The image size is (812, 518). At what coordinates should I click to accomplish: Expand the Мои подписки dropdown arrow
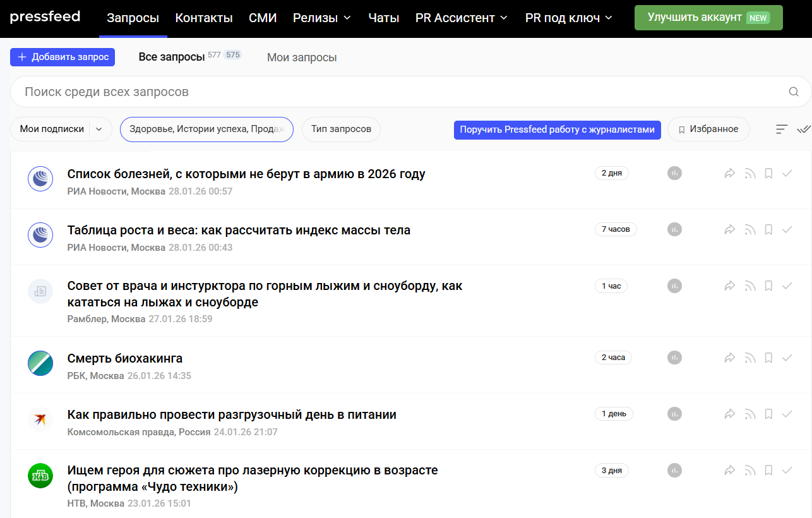[99, 129]
